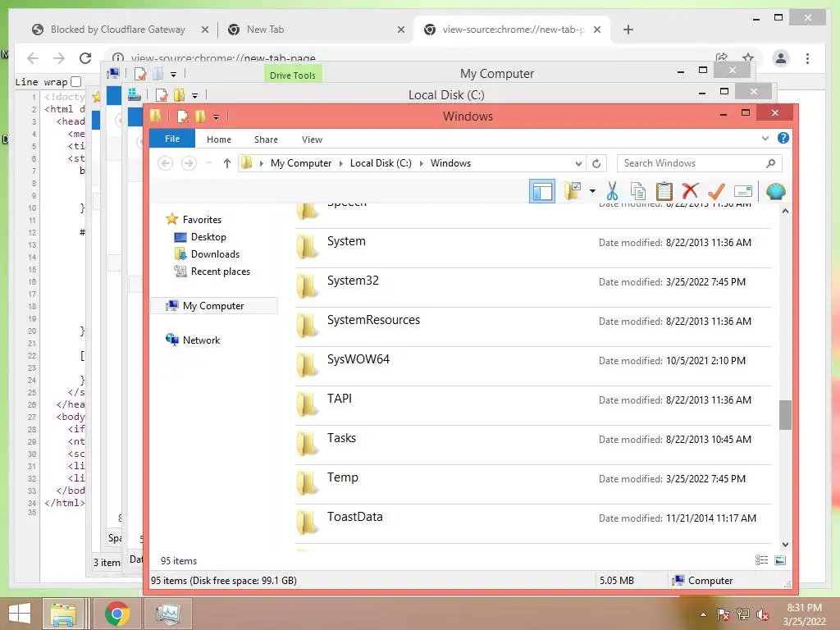
Task: Select Recent places in navigation pane
Action: [x=220, y=272]
